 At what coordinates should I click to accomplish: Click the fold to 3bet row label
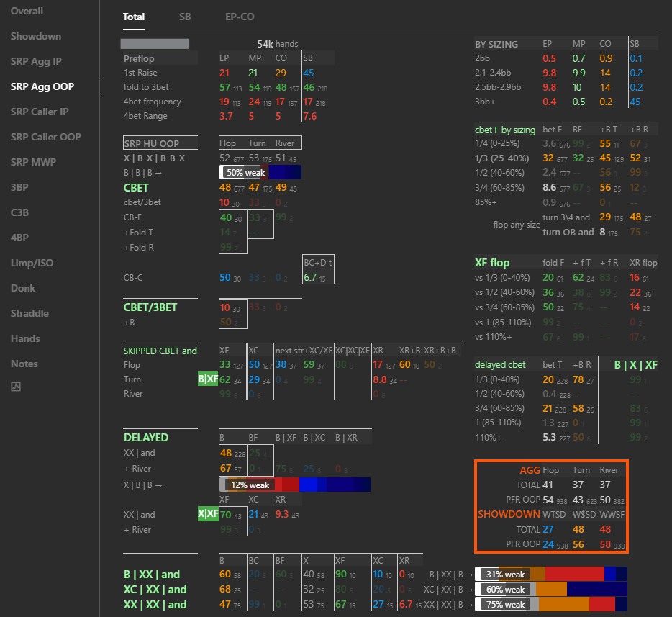click(146, 87)
